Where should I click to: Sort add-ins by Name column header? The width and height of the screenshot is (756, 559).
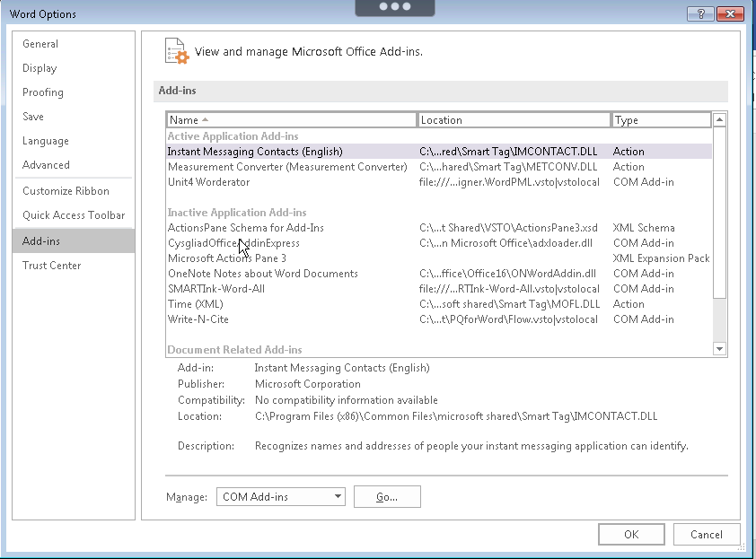click(x=292, y=120)
